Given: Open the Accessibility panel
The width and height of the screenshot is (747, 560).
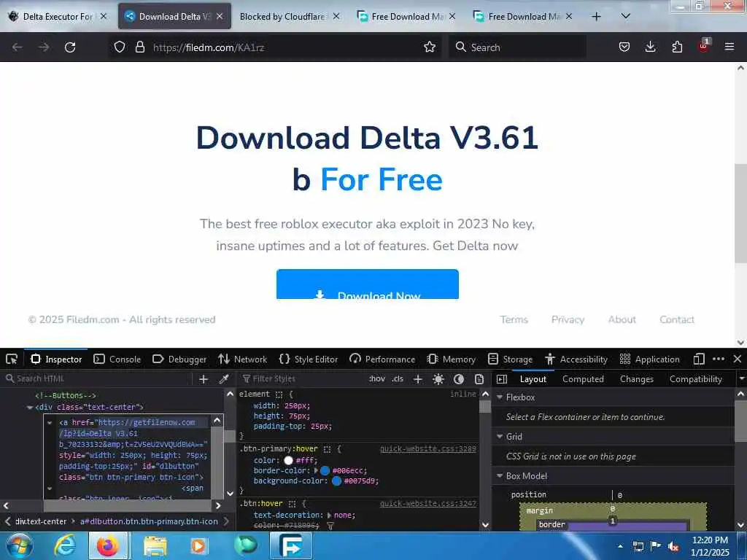Looking at the screenshot, I should 576,359.
